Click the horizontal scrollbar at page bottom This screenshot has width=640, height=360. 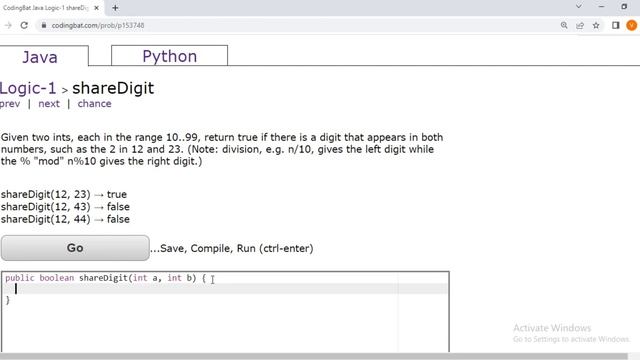(x=313, y=356)
